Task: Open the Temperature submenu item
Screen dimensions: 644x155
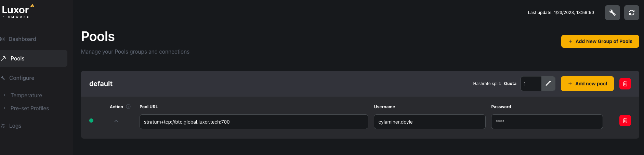Action: [x=26, y=95]
